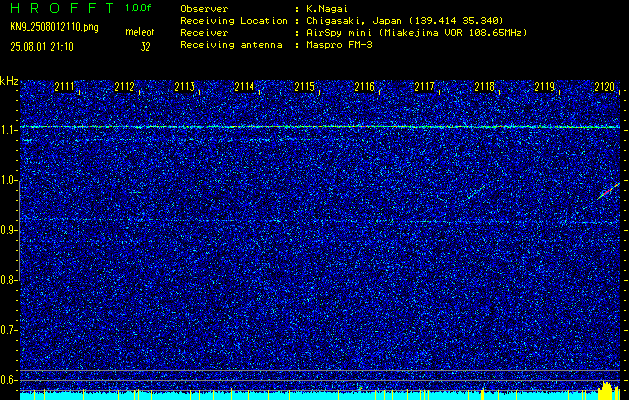This screenshot has width=629, height=400.
Task: Click the 2120 time marker
Action: coord(605,87)
